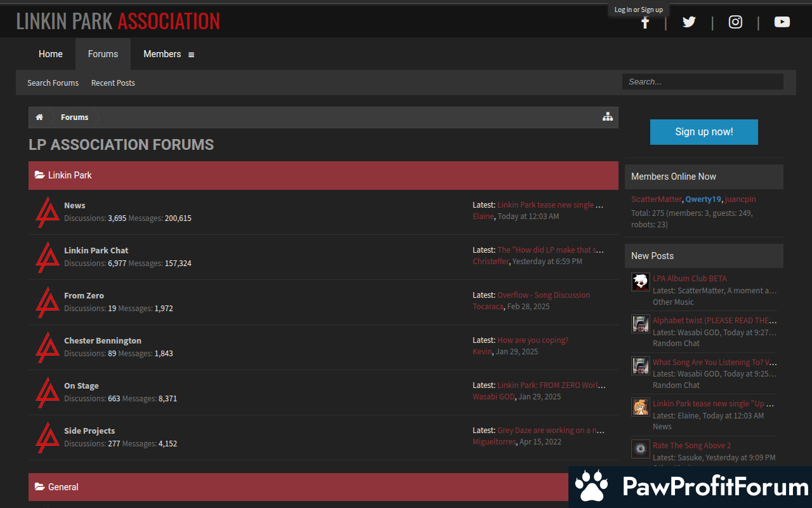Screen dimensions: 812x508
Task: Open online member Qwerty19
Action: 703,199
